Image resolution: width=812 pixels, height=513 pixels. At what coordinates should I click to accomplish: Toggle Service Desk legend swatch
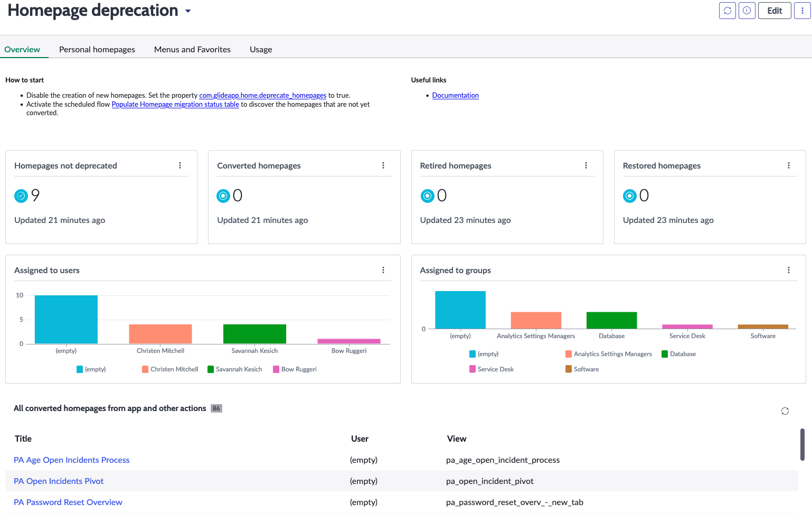(x=473, y=369)
